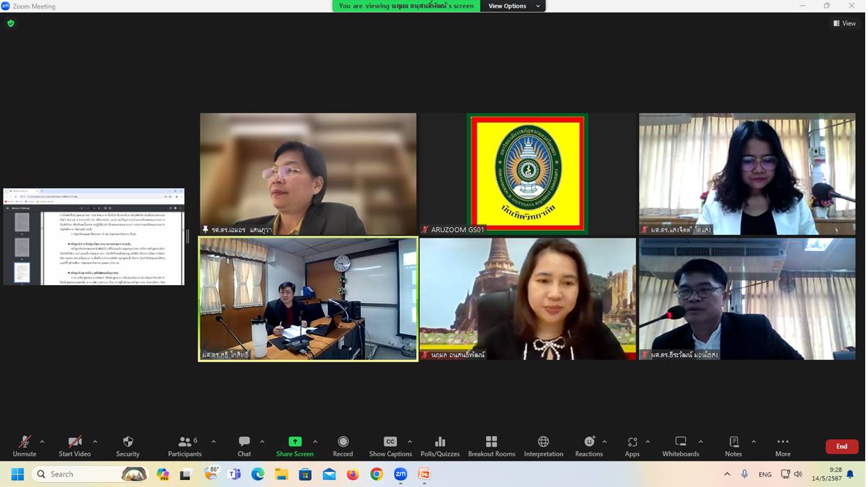This screenshot has width=868, height=487.
Task: Show hidden system tray icons
Action: tap(727, 474)
